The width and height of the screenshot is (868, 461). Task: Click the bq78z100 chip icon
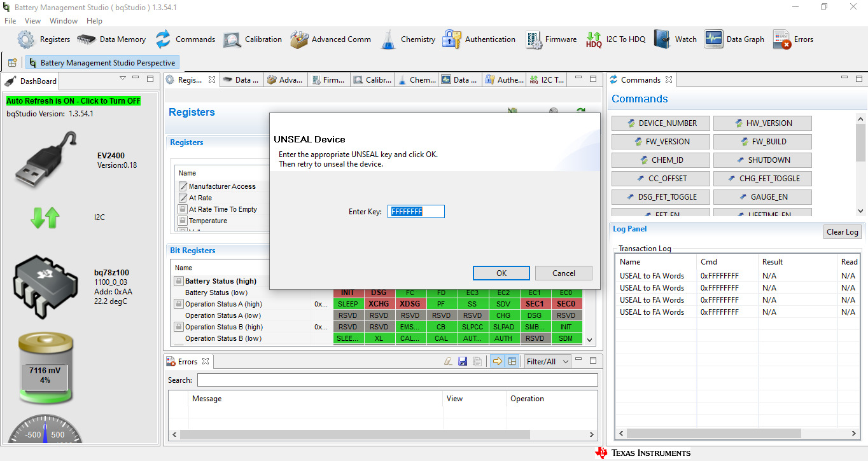point(45,287)
